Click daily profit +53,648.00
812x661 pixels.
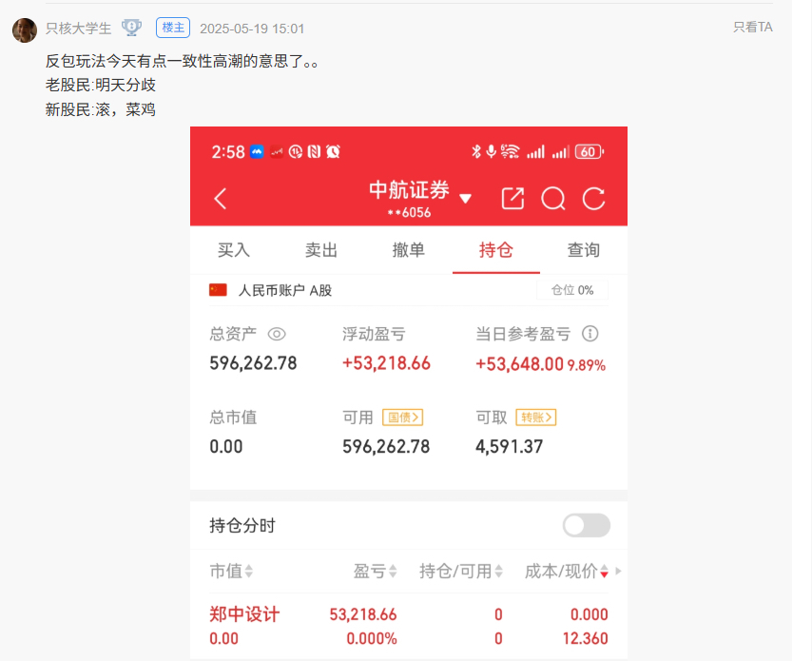click(x=519, y=364)
